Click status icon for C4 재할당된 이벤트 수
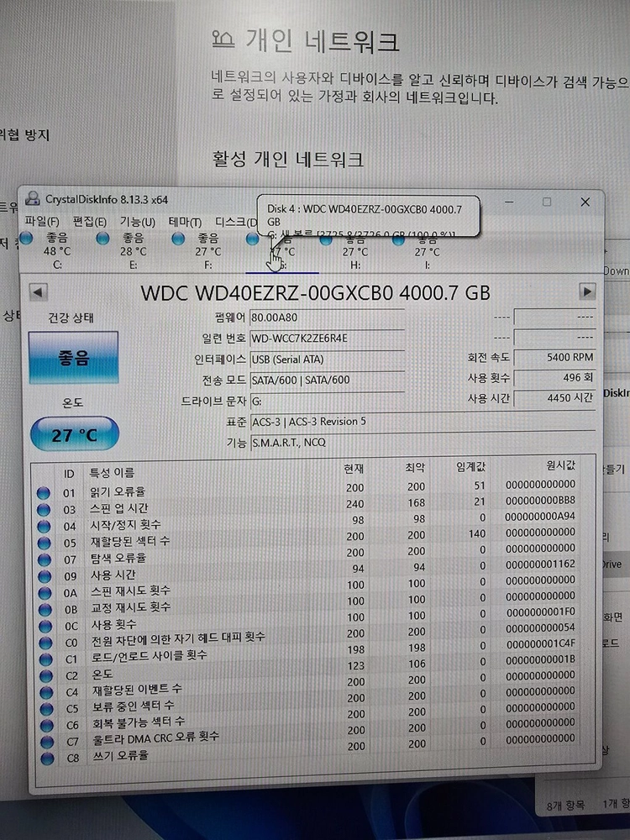The width and height of the screenshot is (630, 840). point(46,693)
